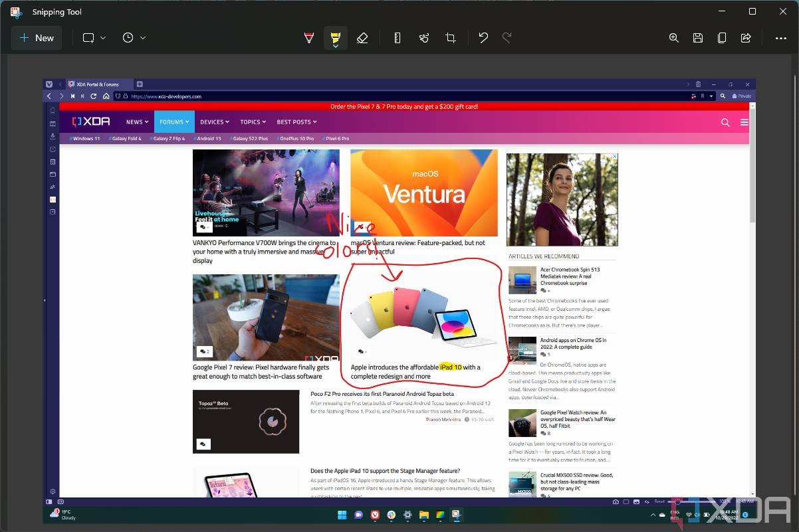
Task: Toggle the Ruler tool
Action: pyautogui.click(x=398, y=38)
